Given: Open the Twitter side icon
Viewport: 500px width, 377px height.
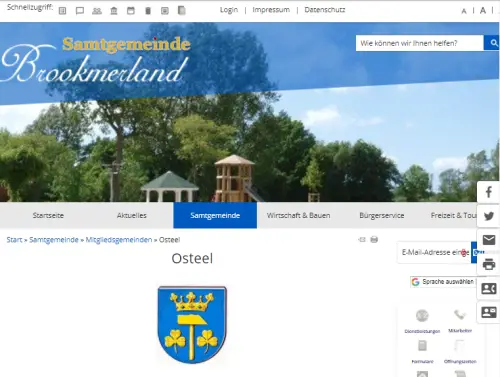Looking at the screenshot, I should pos(489,216).
